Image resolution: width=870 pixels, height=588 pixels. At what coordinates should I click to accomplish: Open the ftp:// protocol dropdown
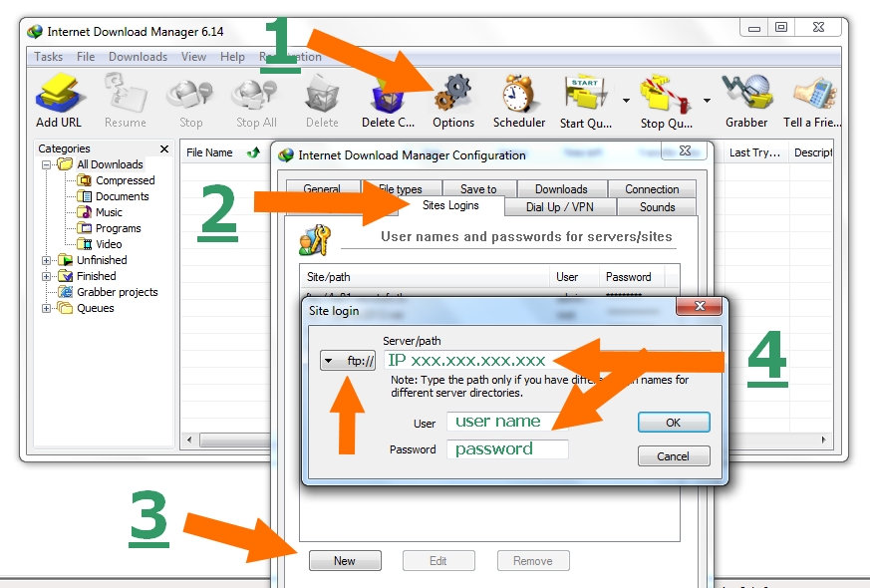348,361
